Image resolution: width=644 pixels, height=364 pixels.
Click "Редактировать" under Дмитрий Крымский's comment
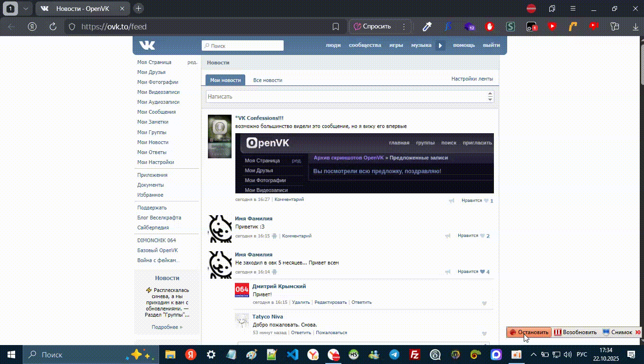[331, 302]
